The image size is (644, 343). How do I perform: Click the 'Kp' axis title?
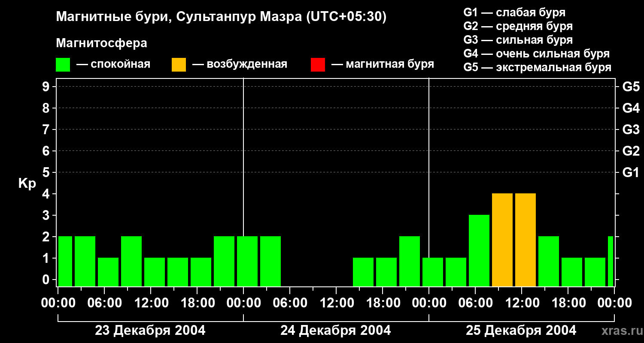click(x=27, y=184)
